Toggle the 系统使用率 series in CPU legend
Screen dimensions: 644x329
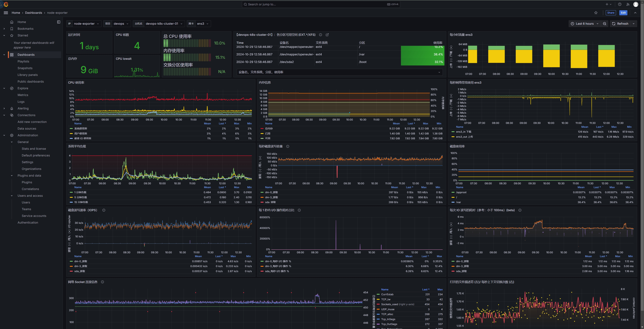pos(80,129)
